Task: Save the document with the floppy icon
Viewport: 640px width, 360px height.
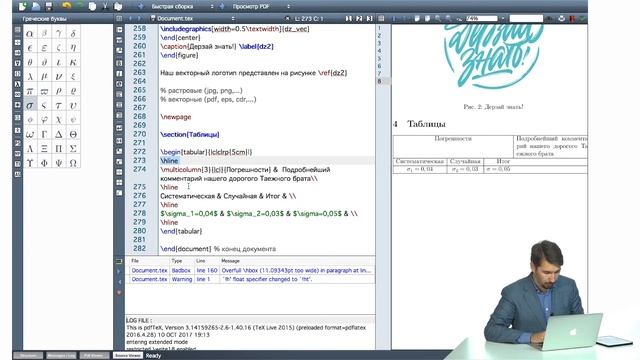Action: pos(49,6)
